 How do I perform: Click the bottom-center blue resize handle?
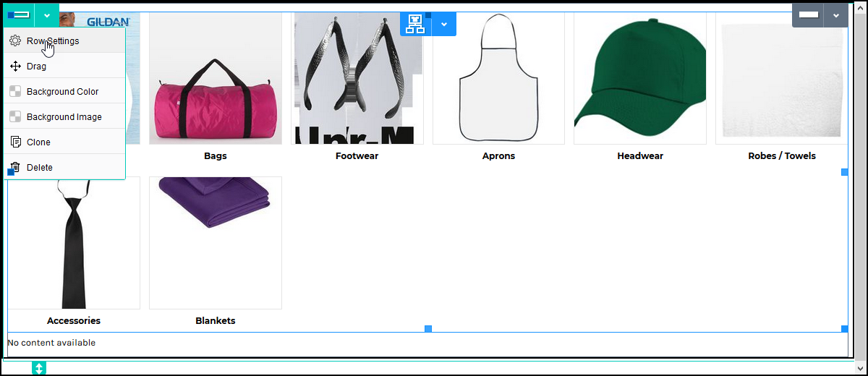[x=428, y=329]
